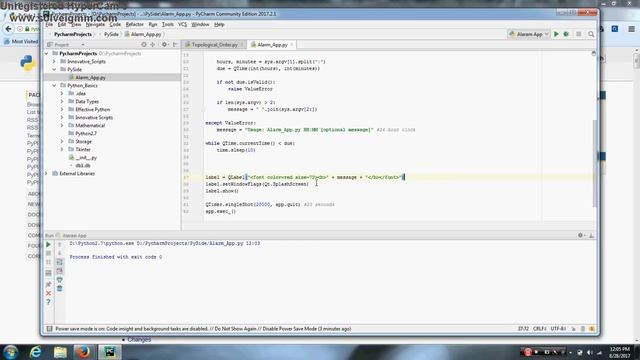The image size is (640, 360).
Task: Click UTF-8 encoding in status bar
Action: pyautogui.click(x=558, y=329)
